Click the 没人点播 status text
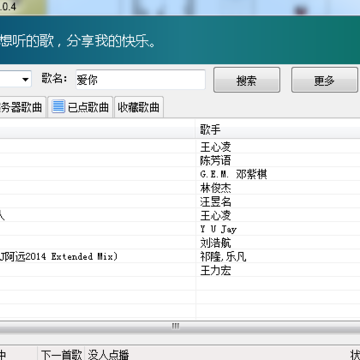Viewport: 360px width, 360px height. point(108,355)
